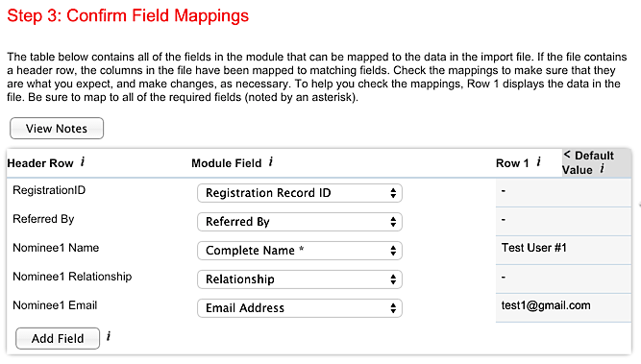This screenshot has height=364, width=641.
Task: Click the Test User #1 row value cell
Action: coord(563,250)
